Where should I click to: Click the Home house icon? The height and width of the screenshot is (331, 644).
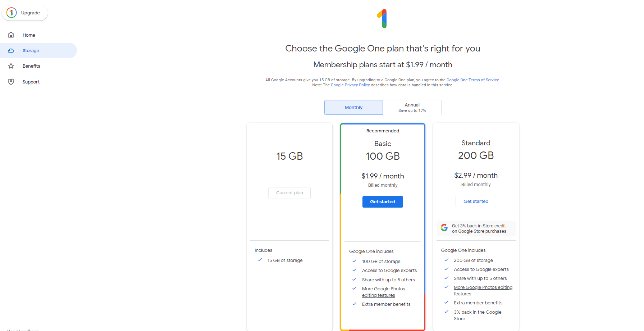tap(11, 35)
